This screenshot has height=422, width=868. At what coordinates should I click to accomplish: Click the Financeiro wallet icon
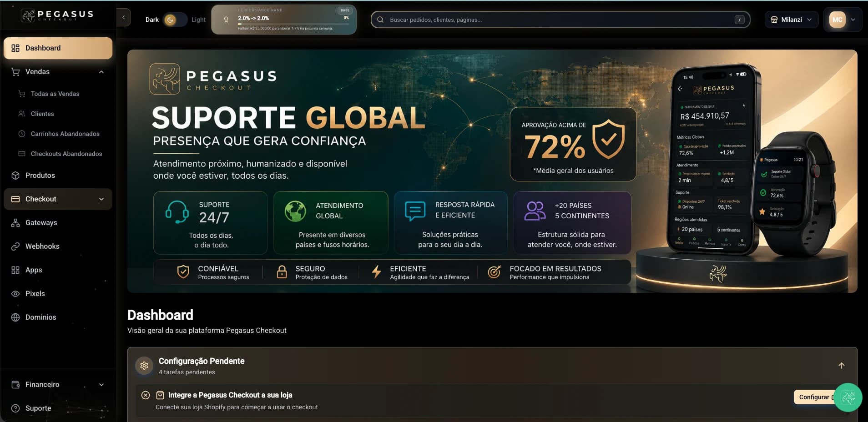pyautogui.click(x=15, y=385)
